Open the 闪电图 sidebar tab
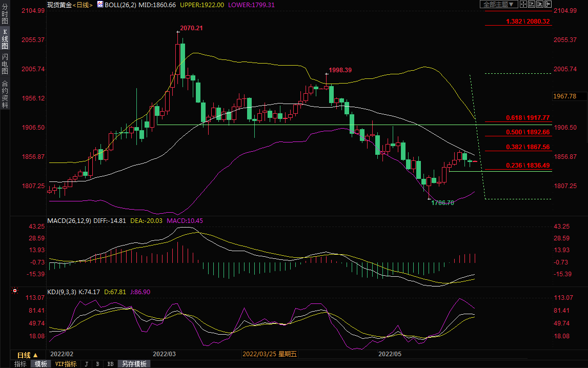The height and width of the screenshot is (368, 588). pyautogui.click(x=5, y=64)
